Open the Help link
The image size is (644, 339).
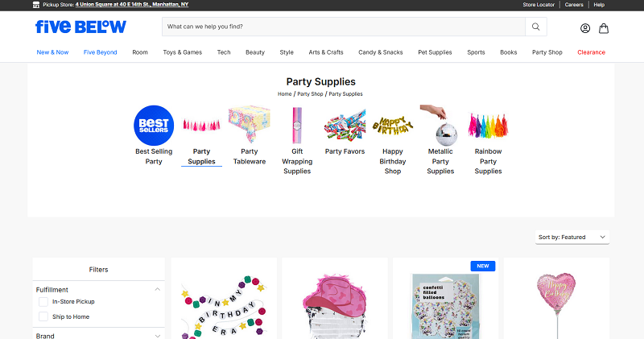pyautogui.click(x=599, y=5)
